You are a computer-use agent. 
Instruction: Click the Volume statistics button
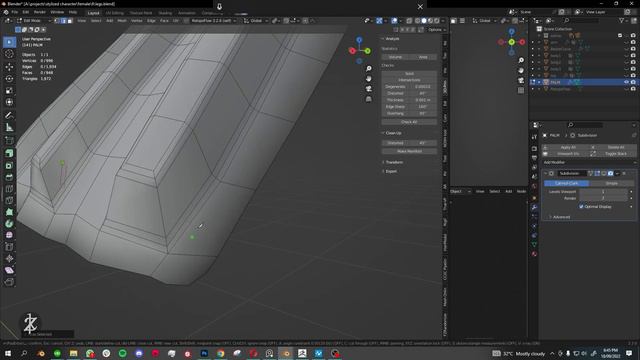click(x=395, y=57)
